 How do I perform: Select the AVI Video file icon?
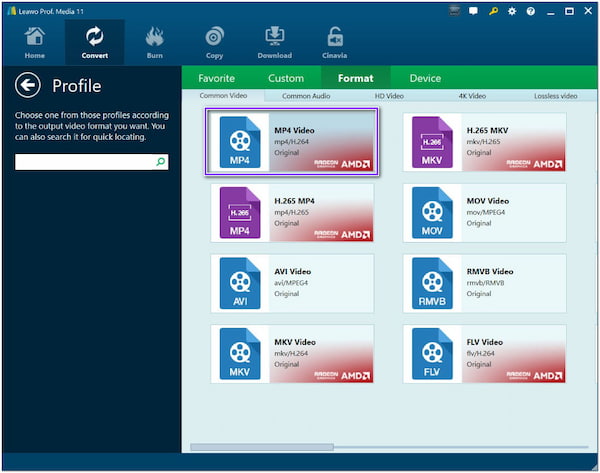(x=240, y=283)
